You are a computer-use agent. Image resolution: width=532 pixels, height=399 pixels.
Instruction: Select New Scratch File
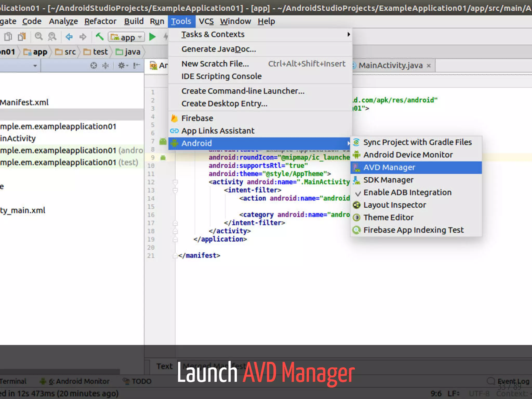260,64
